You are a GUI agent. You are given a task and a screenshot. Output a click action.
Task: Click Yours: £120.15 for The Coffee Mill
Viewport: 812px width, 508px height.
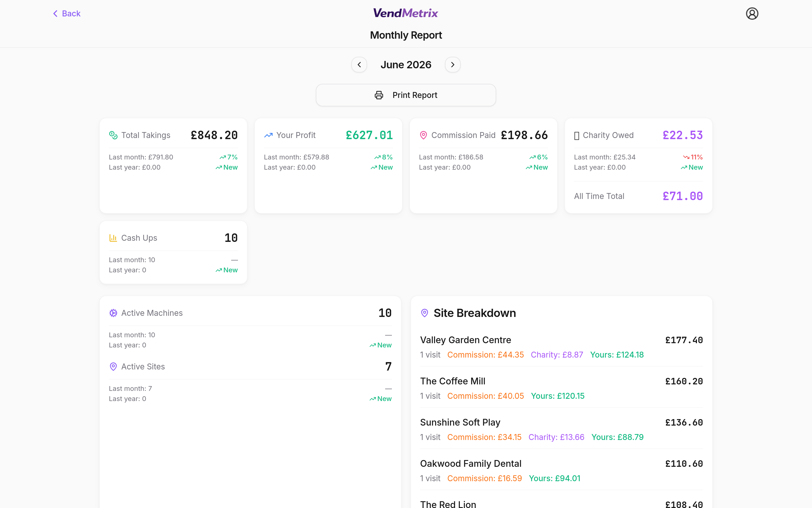click(x=557, y=396)
